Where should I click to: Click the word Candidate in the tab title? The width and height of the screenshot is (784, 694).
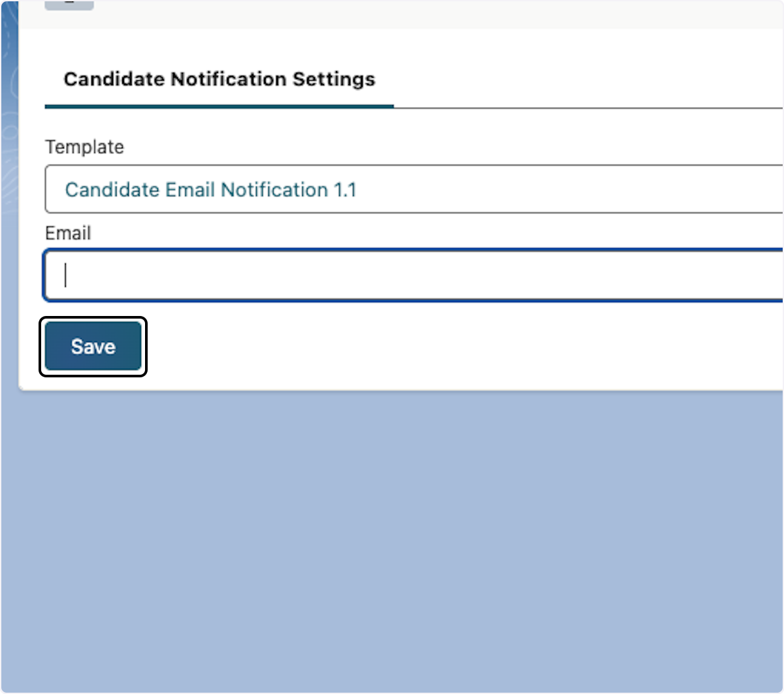coord(114,80)
